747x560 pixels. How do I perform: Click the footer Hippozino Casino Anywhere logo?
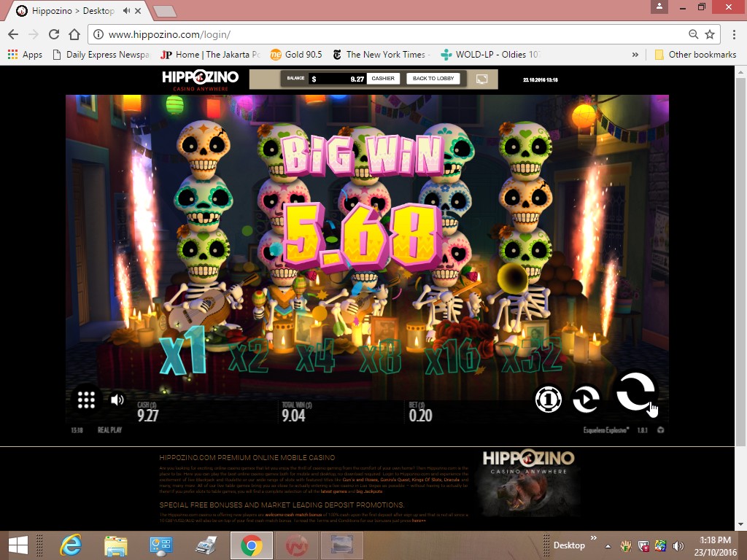click(529, 483)
